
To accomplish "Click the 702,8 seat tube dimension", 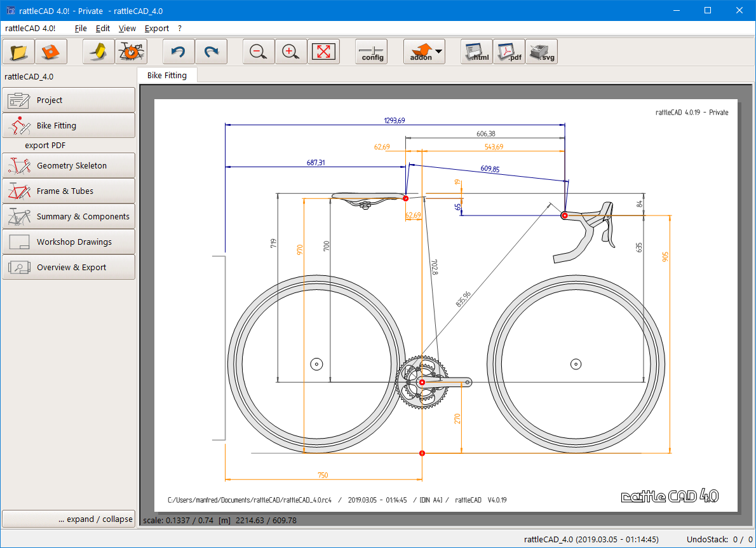I will pos(435,267).
